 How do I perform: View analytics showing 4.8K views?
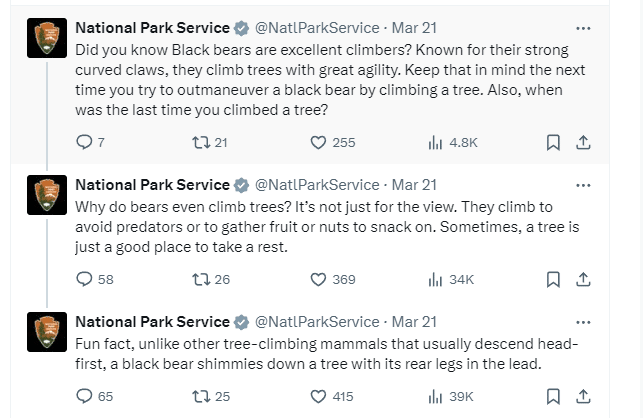click(x=435, y=143)
